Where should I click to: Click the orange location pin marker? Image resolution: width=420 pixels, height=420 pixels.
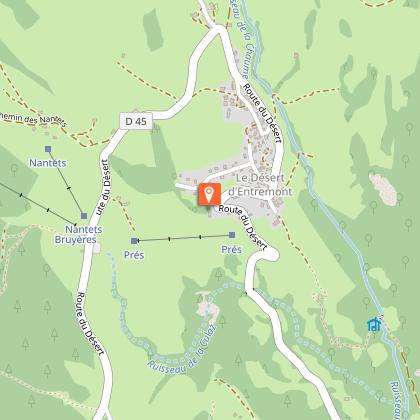pyautogui.click(x=209, y=194)
